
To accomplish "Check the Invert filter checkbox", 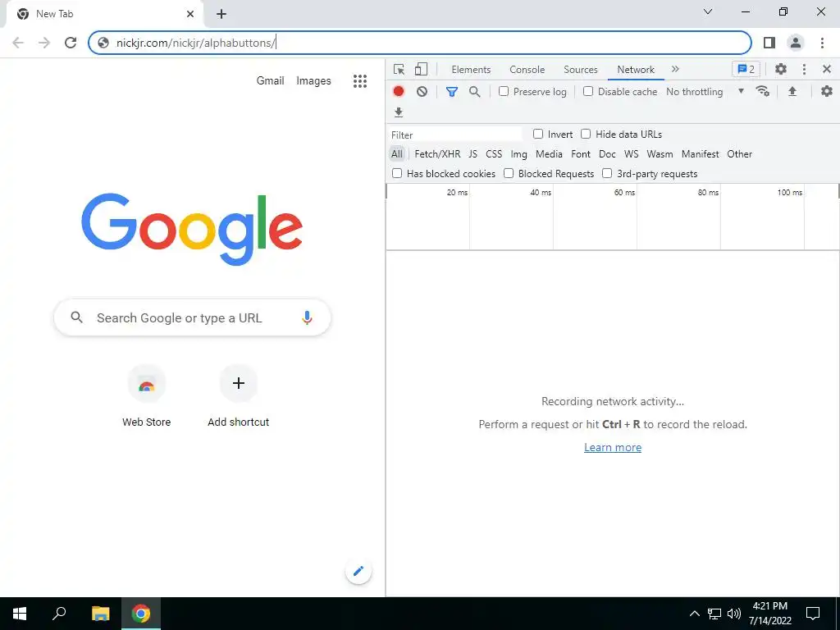I will [x=538, y=134].
